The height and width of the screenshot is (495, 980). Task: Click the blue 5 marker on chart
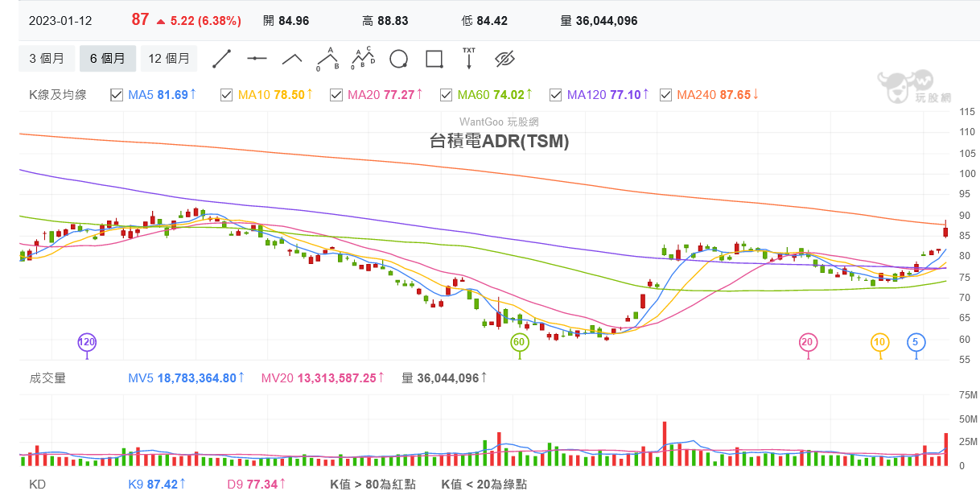(x=915, y=342)
